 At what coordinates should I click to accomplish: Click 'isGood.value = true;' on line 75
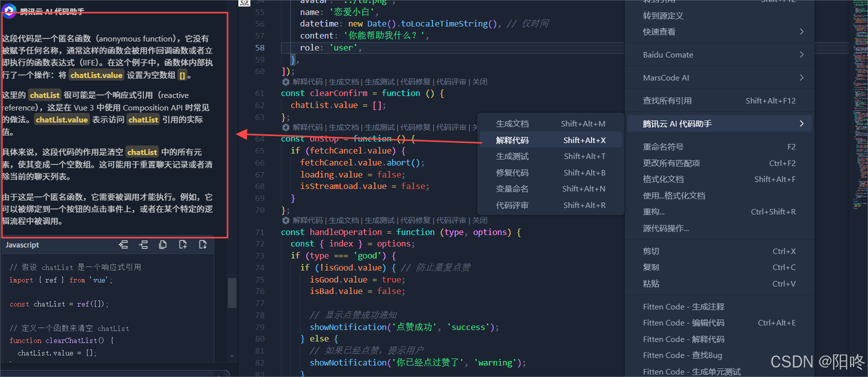pyautogui.click(x=358, y=279)
